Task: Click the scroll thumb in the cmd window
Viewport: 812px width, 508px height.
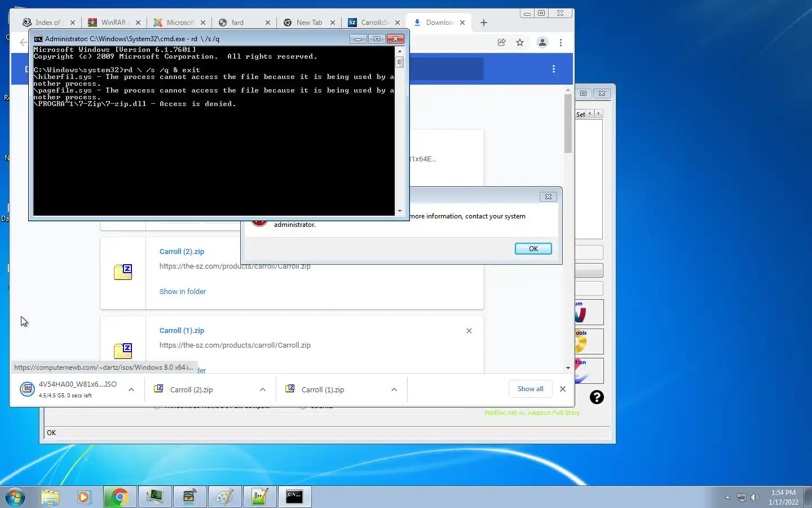Action: pyautogui.click(x=400, y=62)
